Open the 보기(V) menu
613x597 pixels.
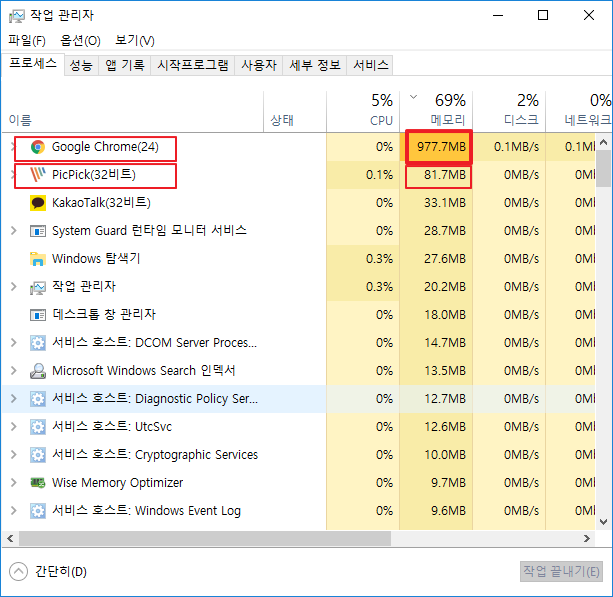[x=134, y=40]
